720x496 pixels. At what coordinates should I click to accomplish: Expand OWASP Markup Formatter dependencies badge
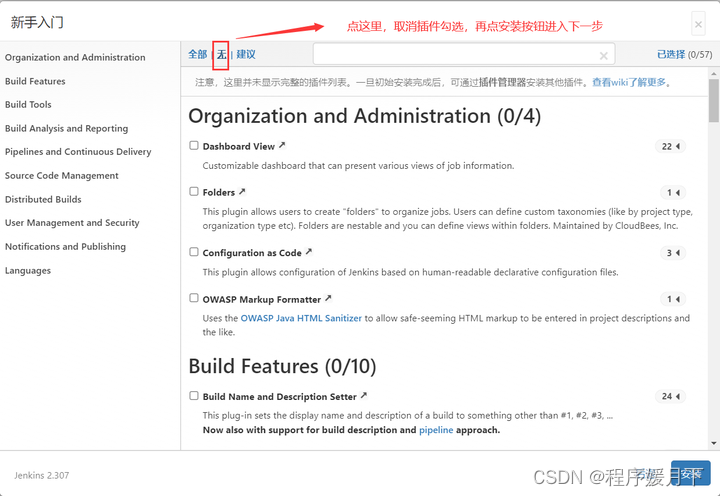click(673, 299)
